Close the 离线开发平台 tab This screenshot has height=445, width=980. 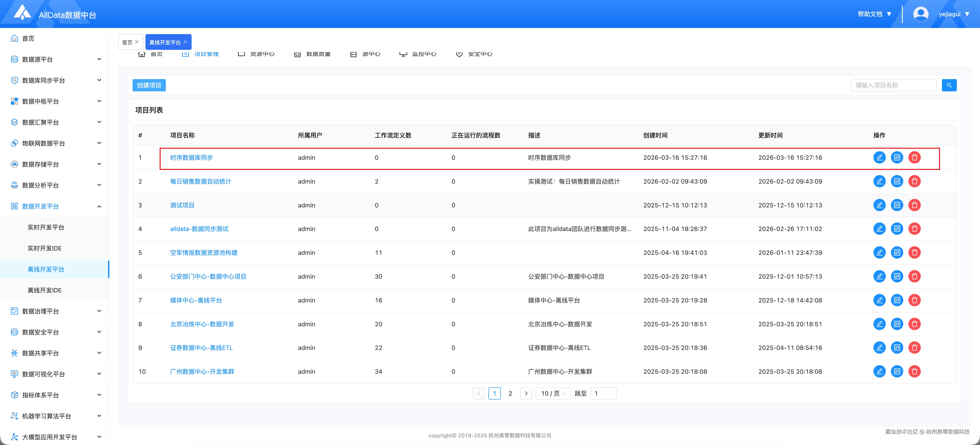tap(185, 42)
